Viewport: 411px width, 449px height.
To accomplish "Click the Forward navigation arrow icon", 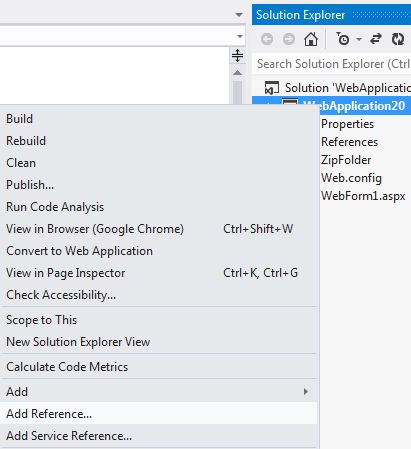I will tap(289, 39).
